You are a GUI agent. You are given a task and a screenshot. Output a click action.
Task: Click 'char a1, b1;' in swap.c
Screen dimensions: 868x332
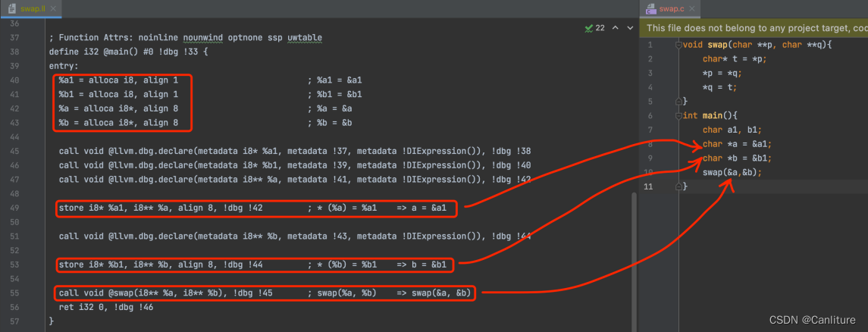(732, 130)
